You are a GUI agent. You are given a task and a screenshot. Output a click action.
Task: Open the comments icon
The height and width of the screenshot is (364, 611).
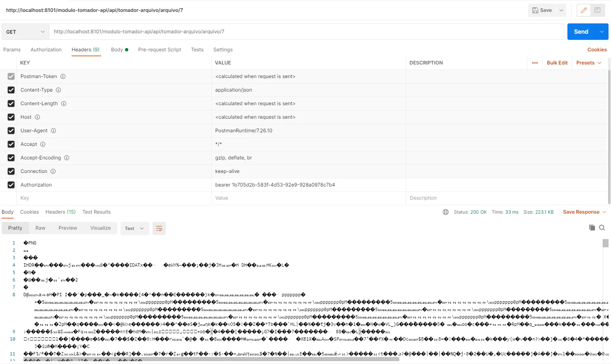(x=597, y=10)
